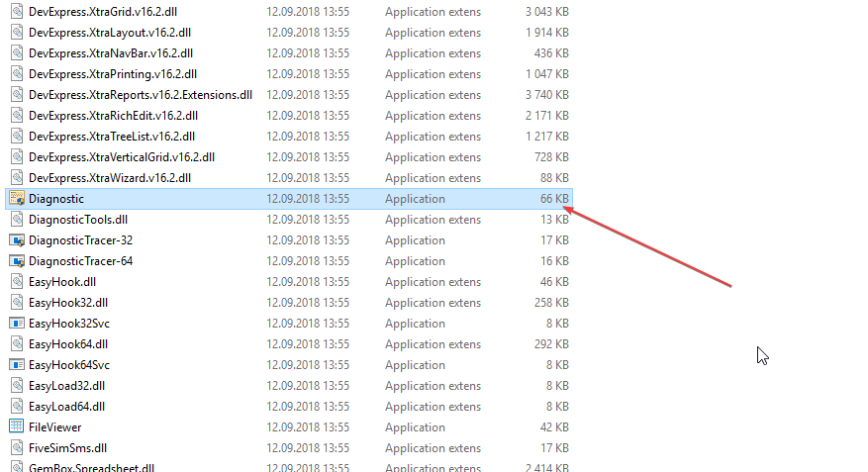This screenshot has width=868, height=472.
Task: Click the date modified of FileViewer row
Action: (308, 427)
